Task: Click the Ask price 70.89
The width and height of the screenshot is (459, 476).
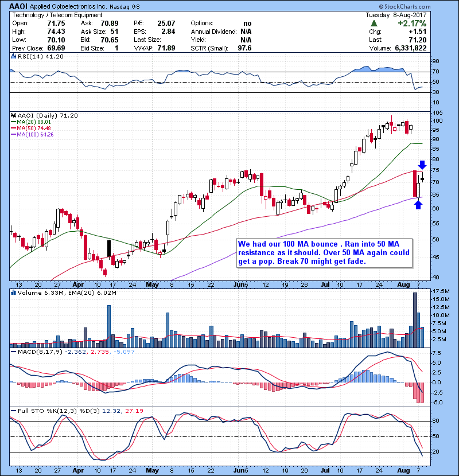Action: pyautogui.click(x=110, y=24)
